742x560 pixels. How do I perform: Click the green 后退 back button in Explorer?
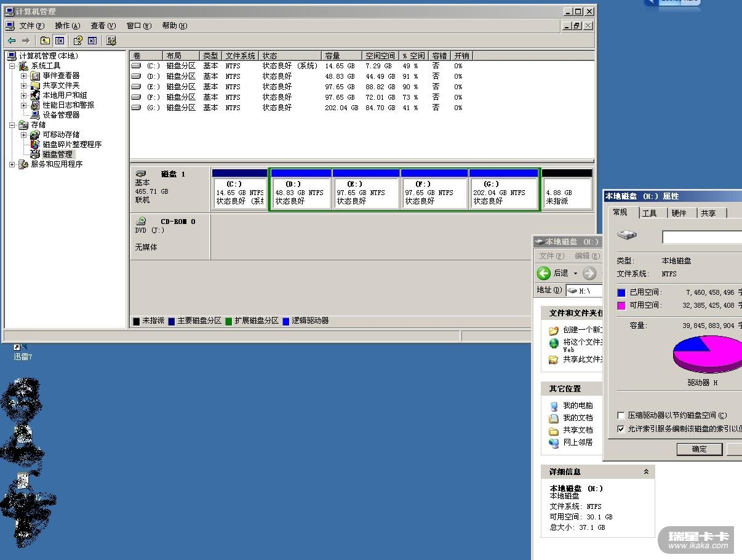pyautogui.click(x=543, y=273)
